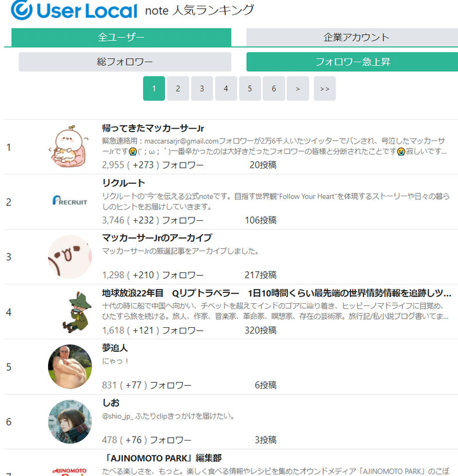Image resolution: width=458 pixels, height=476 pixels.
Task: Click description starting 十代の時に船で中国へ向かい
Action: tap(275, 311)
